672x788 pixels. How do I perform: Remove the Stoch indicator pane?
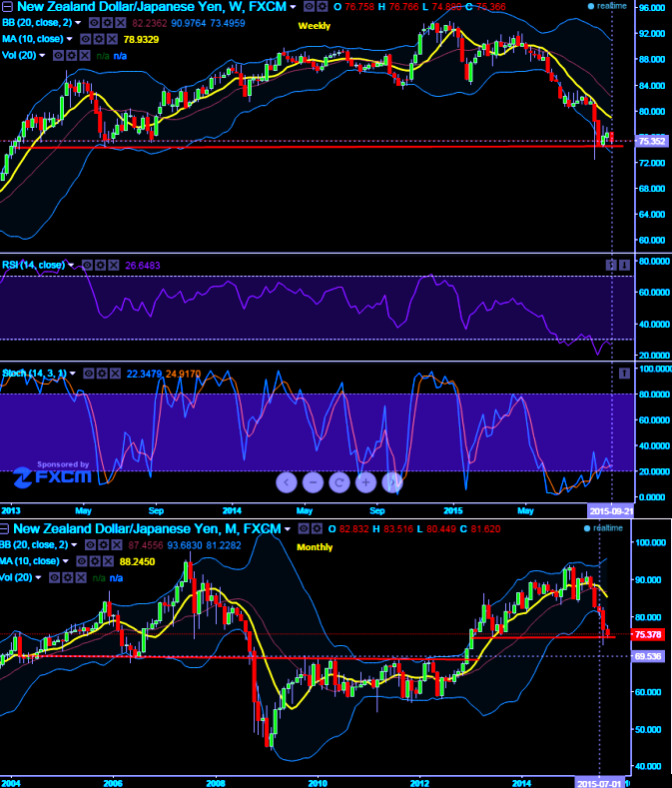(115, 373)
